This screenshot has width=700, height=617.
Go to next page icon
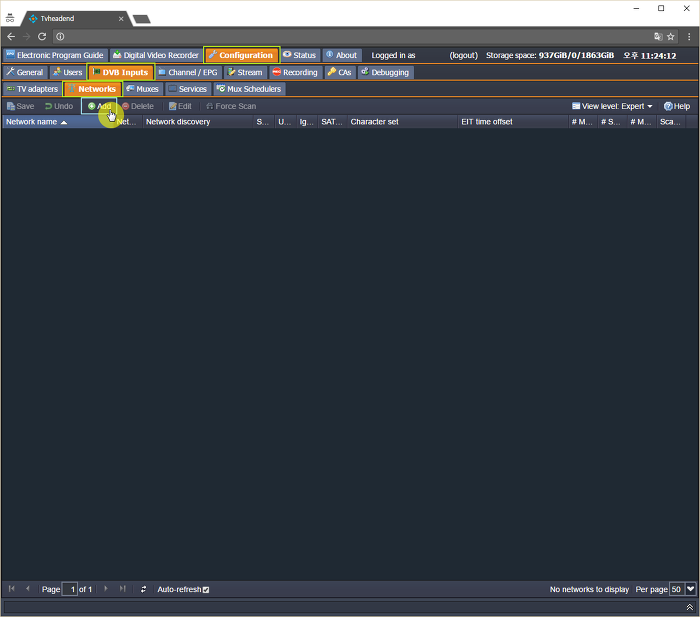(x=106, y=589)
